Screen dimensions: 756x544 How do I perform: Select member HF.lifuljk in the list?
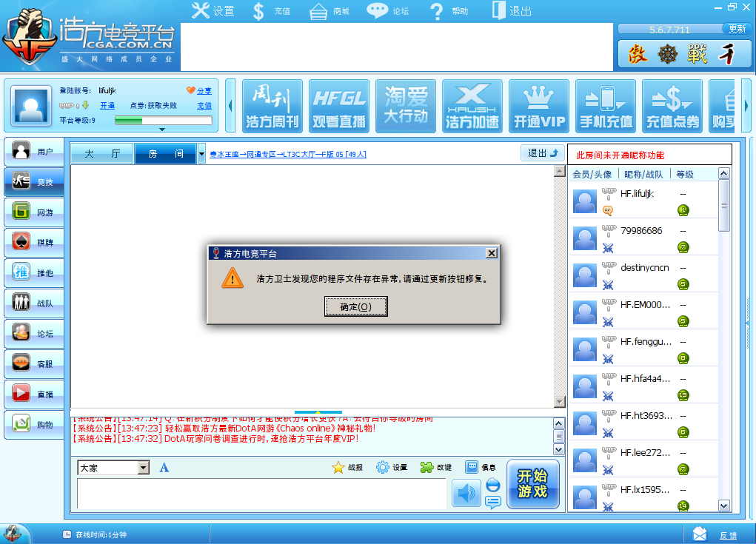[643, 200]
